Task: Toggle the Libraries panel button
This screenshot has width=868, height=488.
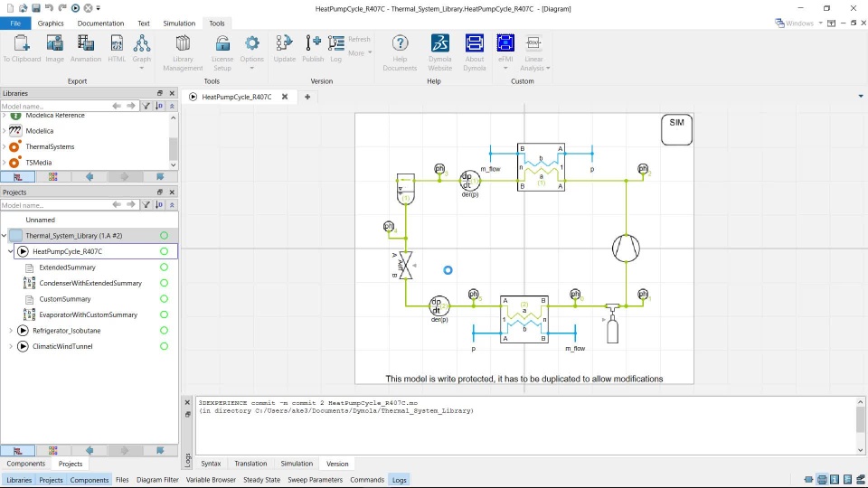Action: click(x=19, y=480)
